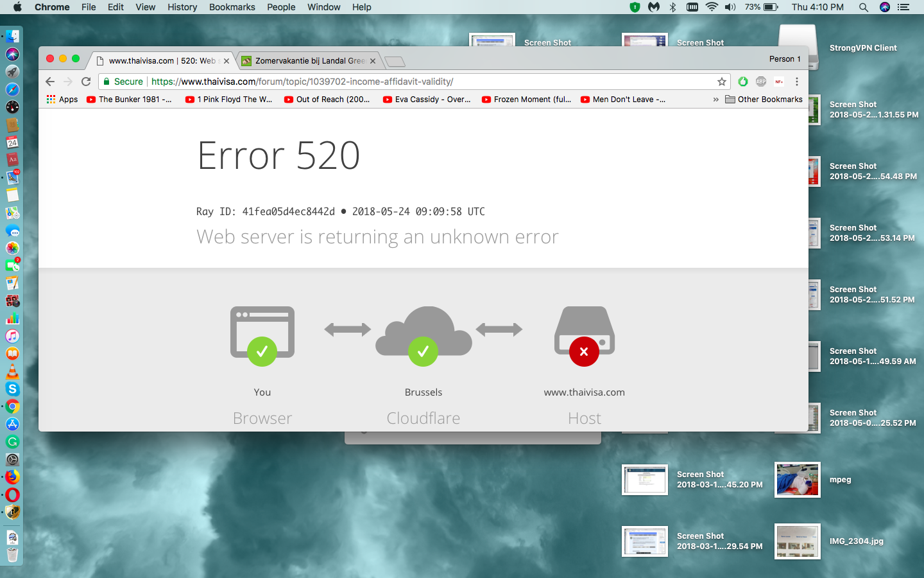Open the Men Don't Leave bookmark
Screen dimensions: 924x578
[623, 100]
